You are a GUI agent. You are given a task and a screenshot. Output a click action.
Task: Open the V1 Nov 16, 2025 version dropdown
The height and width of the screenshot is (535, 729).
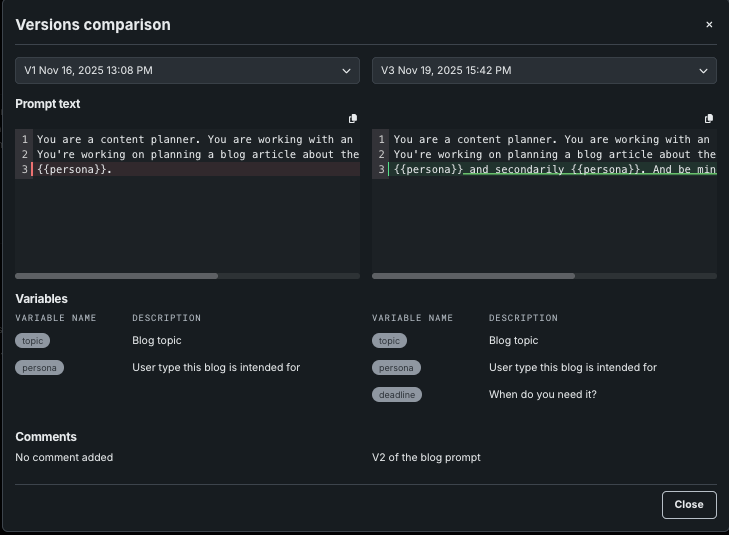pyautogui.click(x=187, y=71)
